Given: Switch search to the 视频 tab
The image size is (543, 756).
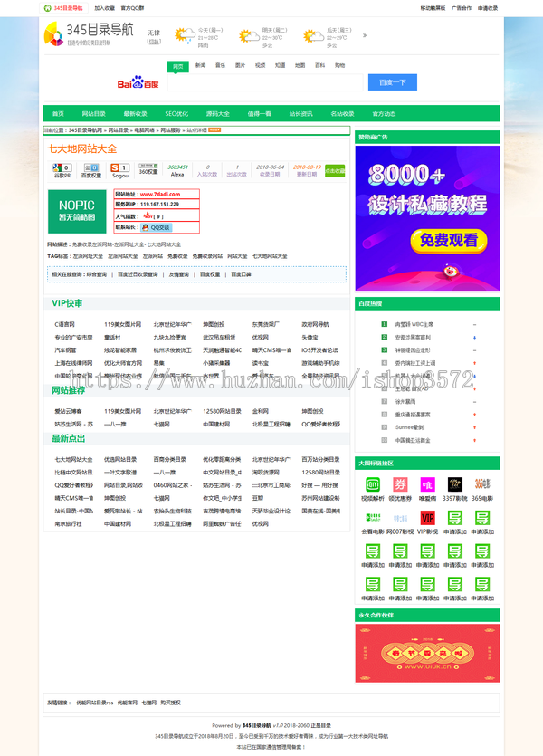Looking at the screenshot, I should click(x=260, y=65).
